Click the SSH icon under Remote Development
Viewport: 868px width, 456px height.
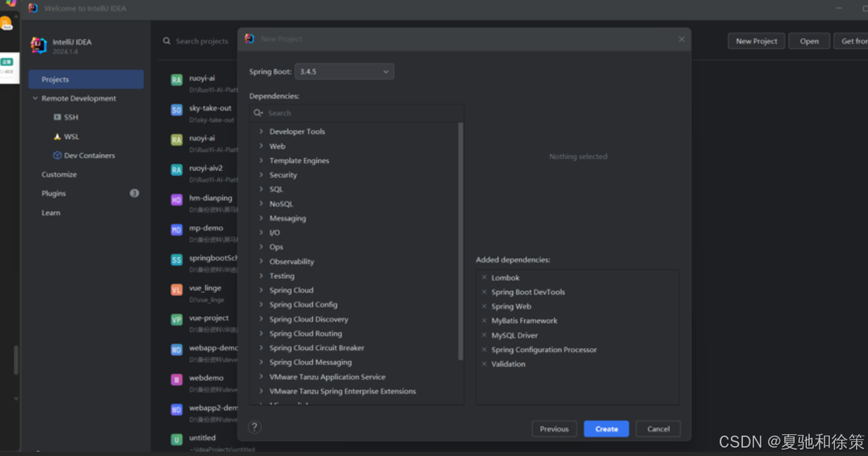pyautogui.click(x=58, y=117)
